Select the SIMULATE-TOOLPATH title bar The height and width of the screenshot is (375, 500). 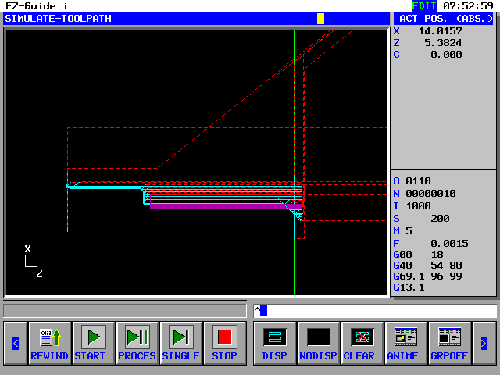point(196,19)
